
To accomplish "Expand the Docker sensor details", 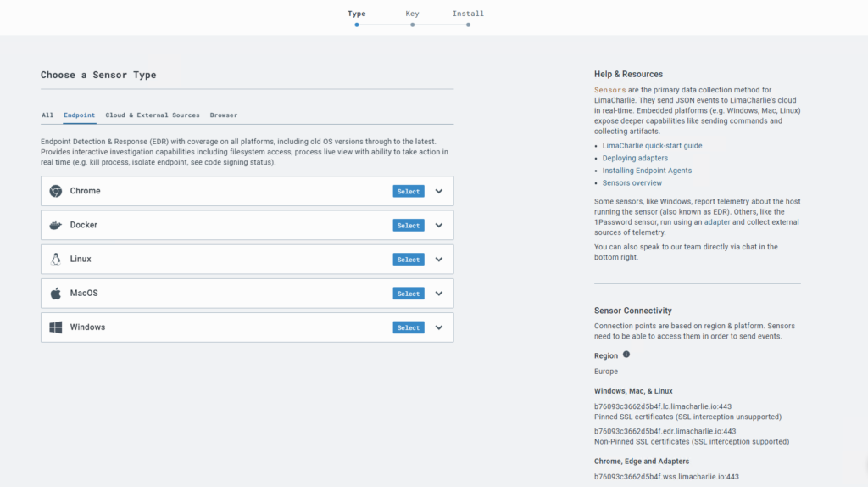I will pos(438,226).
